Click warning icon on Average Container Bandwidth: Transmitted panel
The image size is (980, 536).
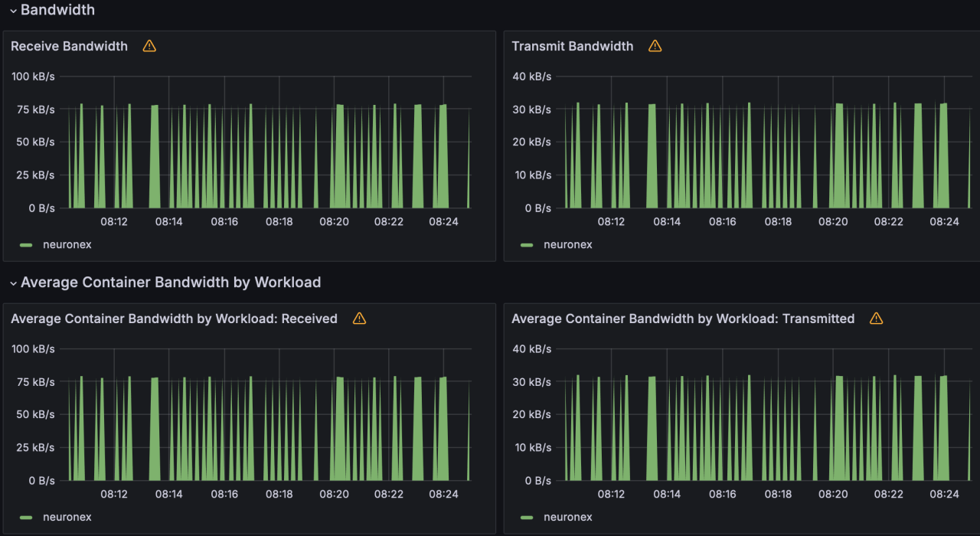click(x=877, y=319)
